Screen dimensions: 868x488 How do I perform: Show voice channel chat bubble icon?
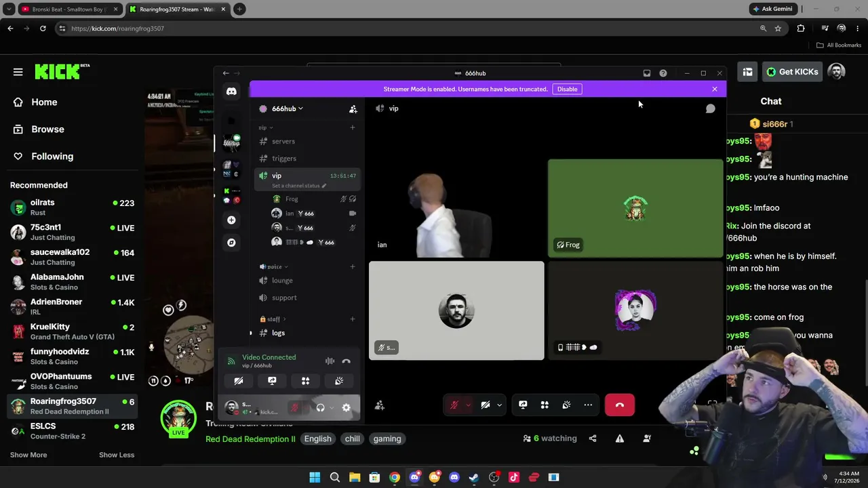(x=710, y=108)
